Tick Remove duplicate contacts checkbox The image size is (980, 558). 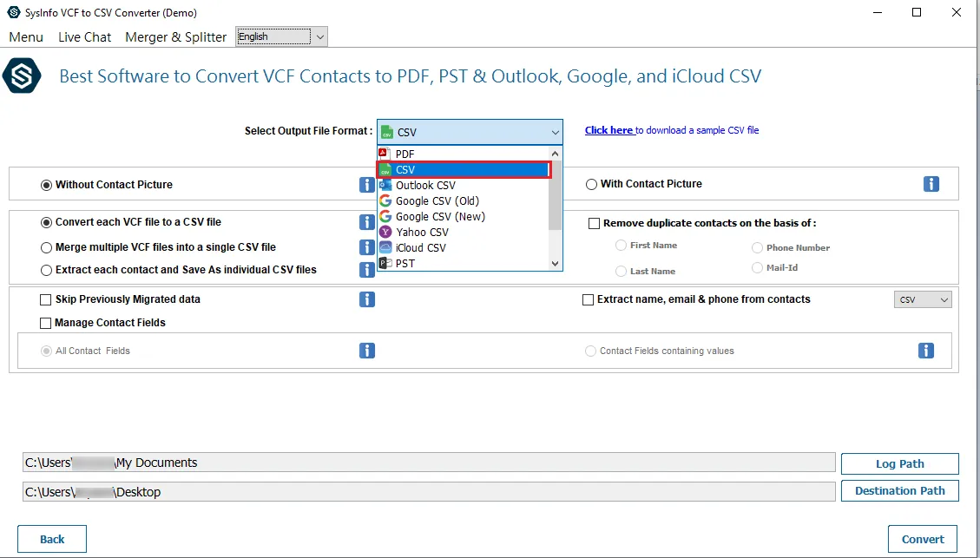click(x=595, y=223)
